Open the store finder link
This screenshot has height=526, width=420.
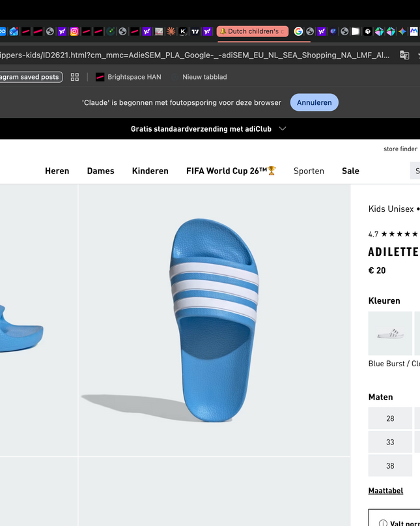(400, 149)
